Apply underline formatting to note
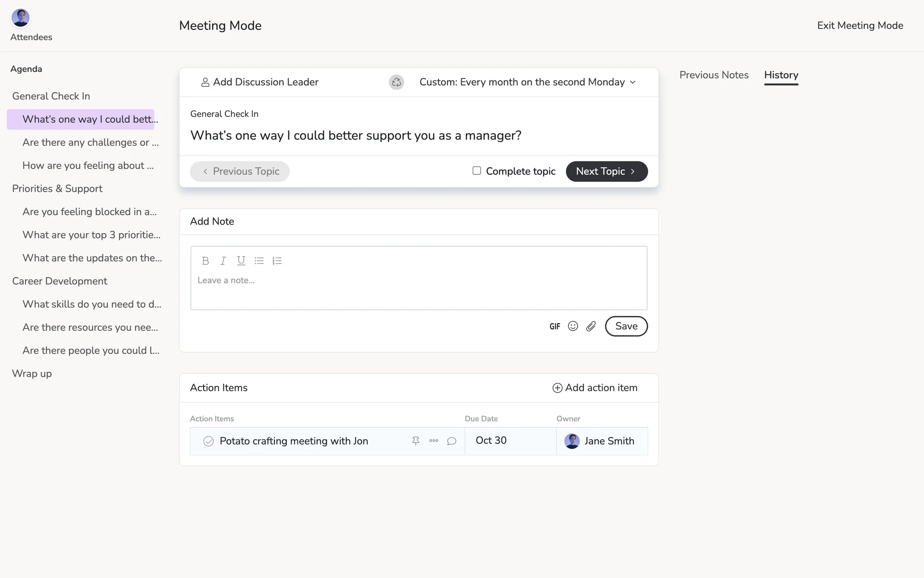The width and height of the screenshot is (924, 578). coord(241,261)
